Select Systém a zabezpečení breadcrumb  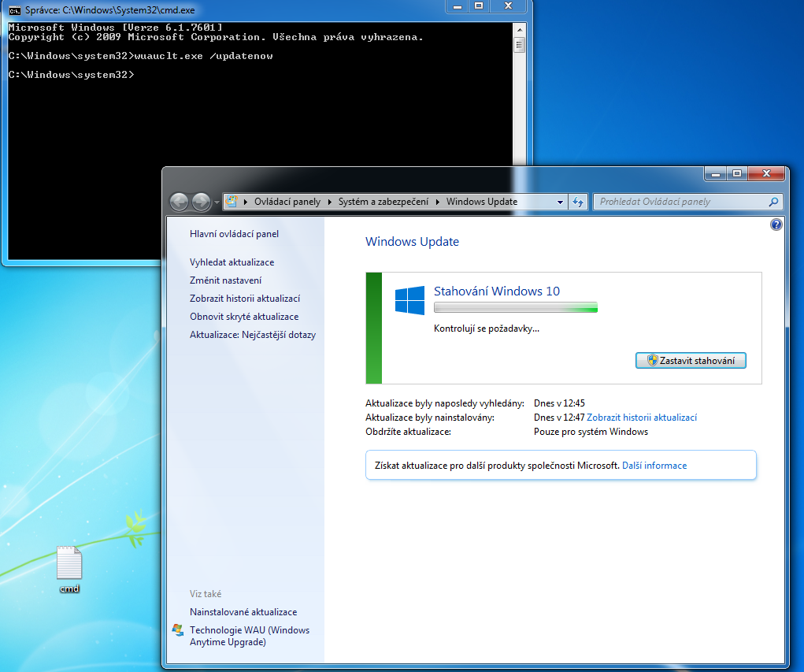(x=383, y=202)
